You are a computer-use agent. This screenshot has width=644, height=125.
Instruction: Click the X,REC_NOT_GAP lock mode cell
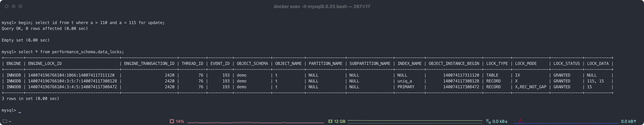531,87
